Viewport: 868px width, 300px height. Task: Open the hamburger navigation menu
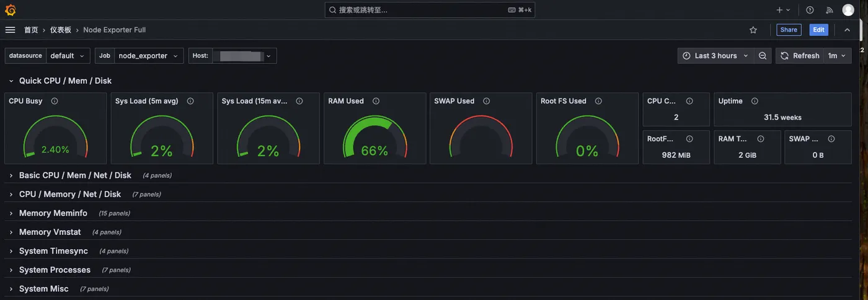click(10, 30)
